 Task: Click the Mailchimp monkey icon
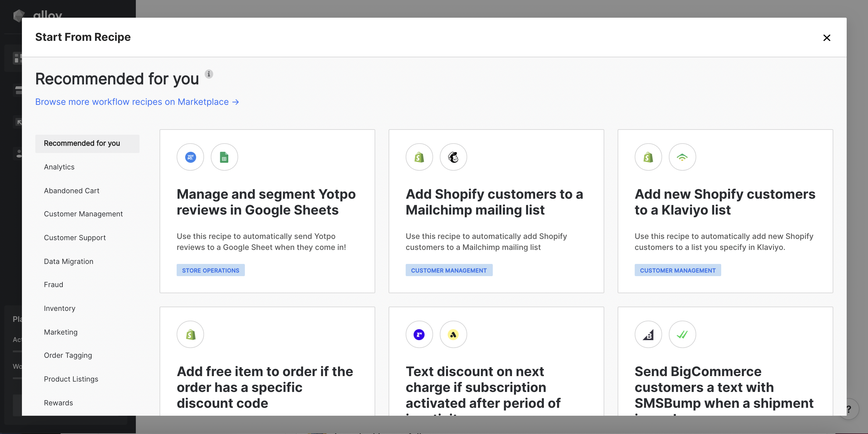point(453,157)
